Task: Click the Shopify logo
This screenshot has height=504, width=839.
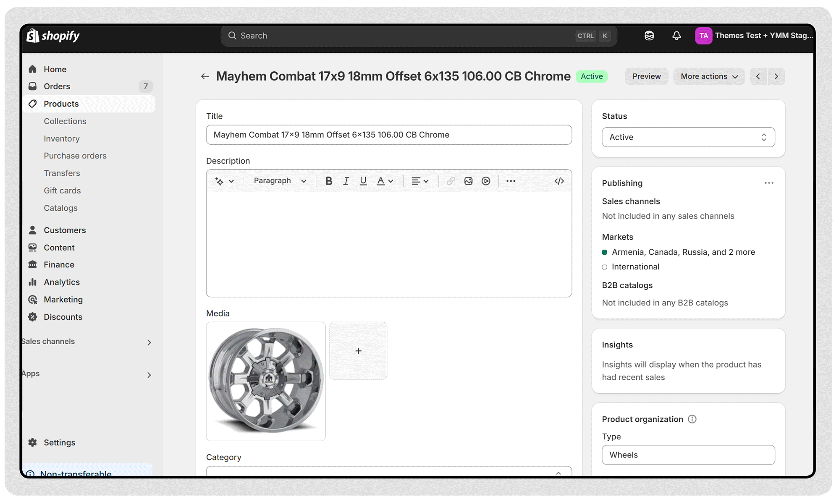Action: [x=53, y=36]
